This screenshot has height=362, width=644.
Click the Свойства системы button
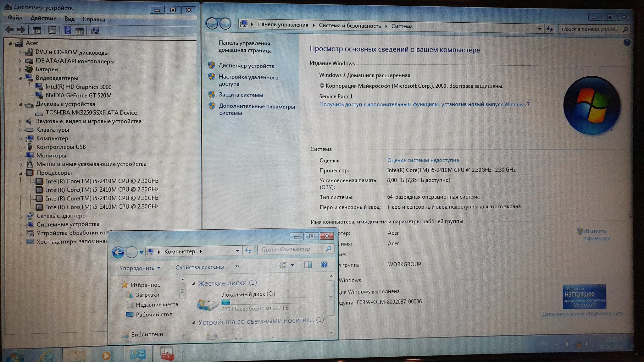coord(200,267)
